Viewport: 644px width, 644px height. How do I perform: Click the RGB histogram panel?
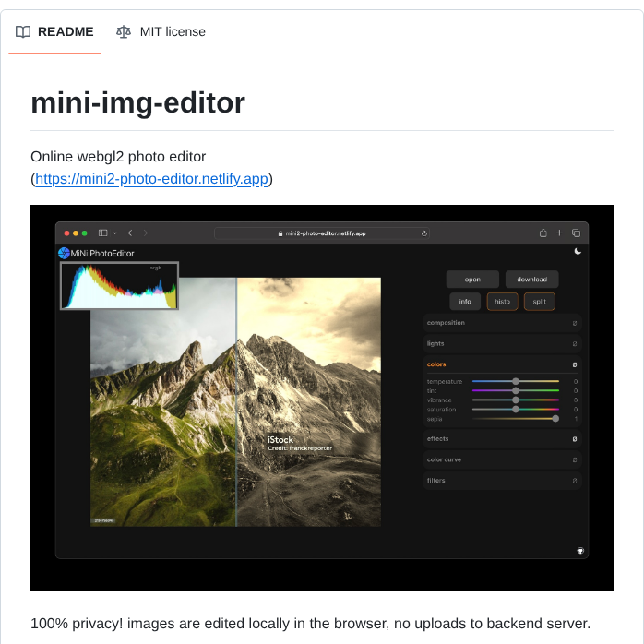120,285
